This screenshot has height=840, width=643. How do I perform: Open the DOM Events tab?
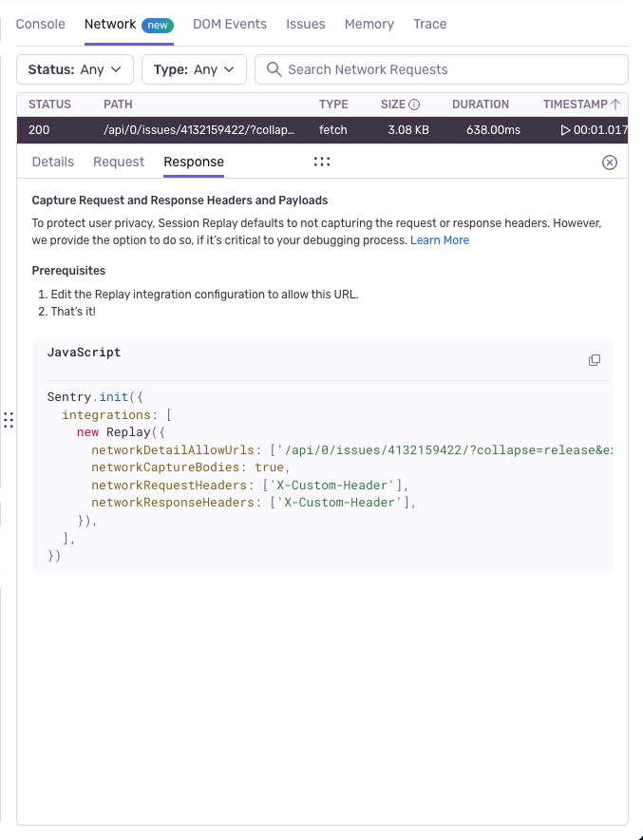pyautogui.click(x=230, y=25)
